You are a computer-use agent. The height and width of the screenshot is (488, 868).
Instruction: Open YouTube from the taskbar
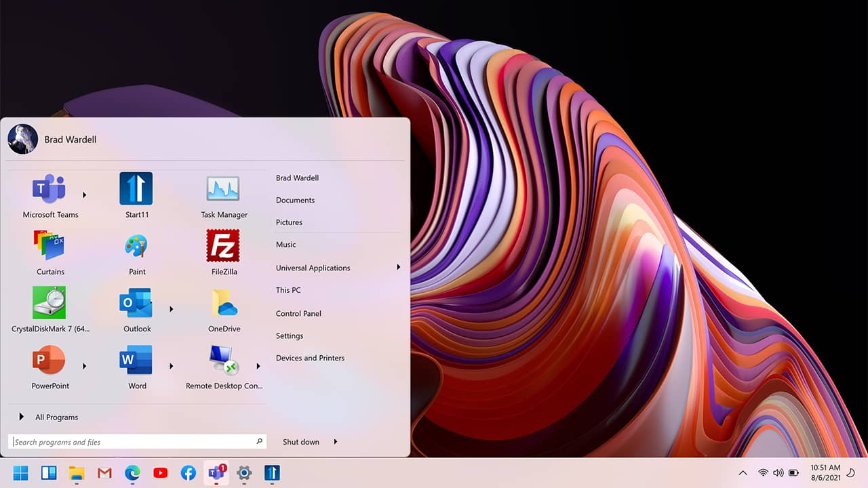tap(160, 473)
